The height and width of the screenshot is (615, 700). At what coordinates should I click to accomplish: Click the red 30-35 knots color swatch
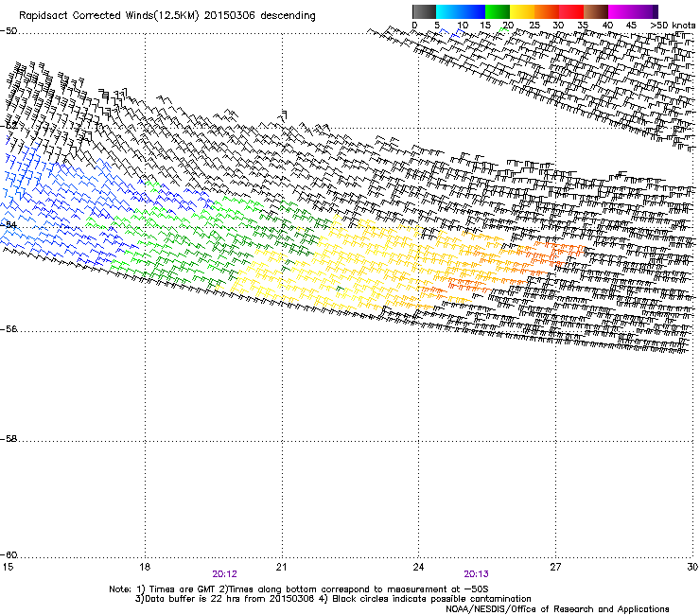(x=571, y=11)
